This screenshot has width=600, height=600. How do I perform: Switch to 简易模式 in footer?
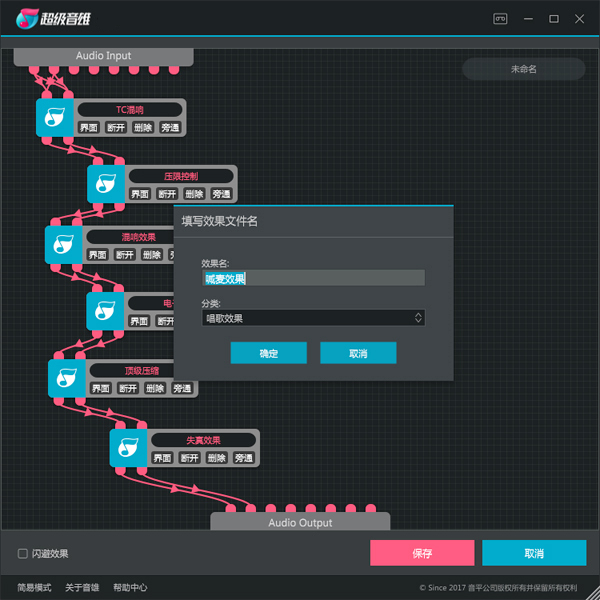click(x=34, y=587)
